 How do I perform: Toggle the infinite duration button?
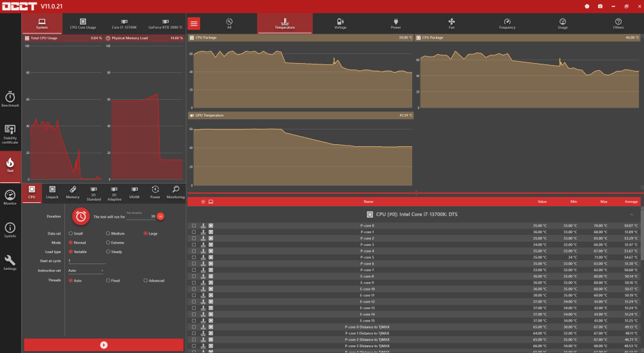pyautogui.click(x=160, y=216)
